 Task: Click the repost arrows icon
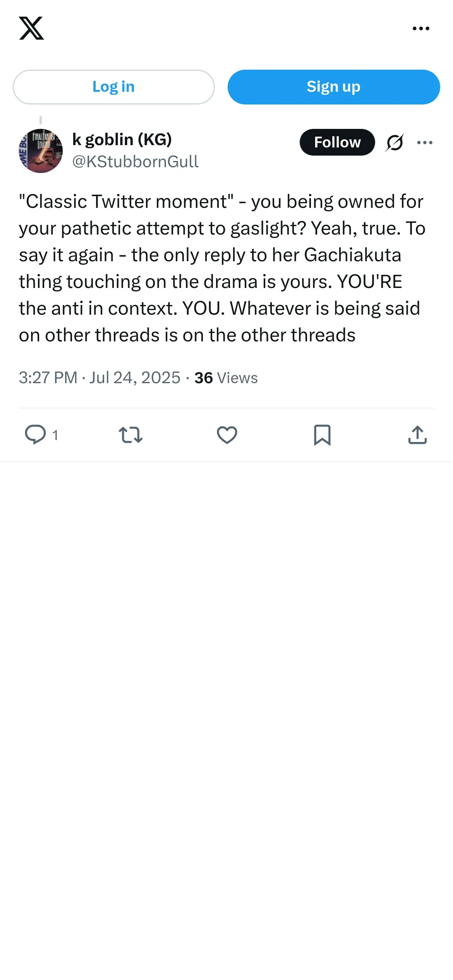pyautogui.click(x=130, y=435)
